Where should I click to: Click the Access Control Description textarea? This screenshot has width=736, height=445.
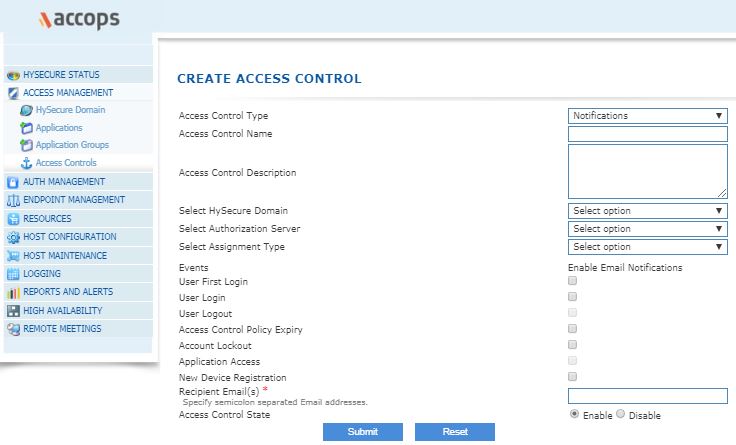pos(647,172)
